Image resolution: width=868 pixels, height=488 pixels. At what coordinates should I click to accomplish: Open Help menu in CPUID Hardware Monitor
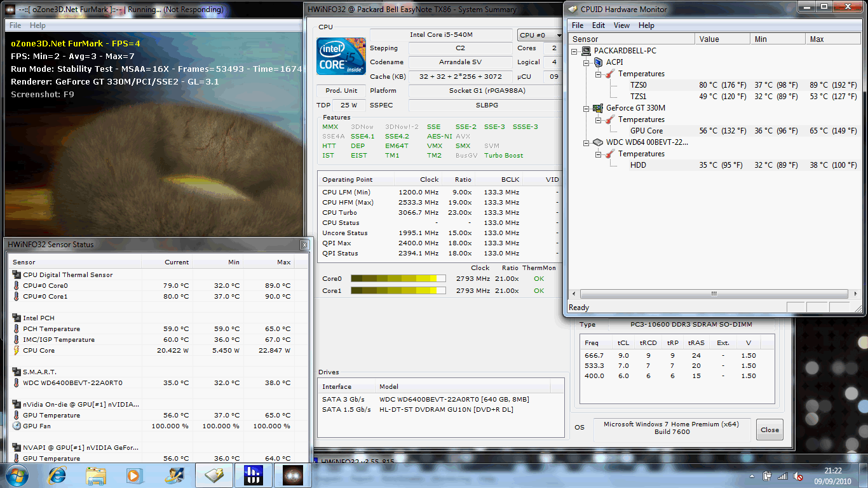coord(646,25)
